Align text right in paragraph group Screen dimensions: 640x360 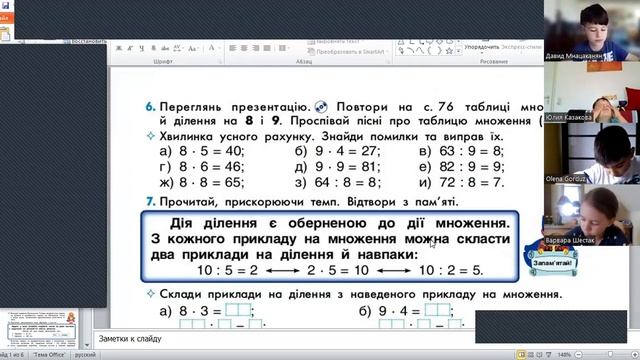tap(256, 48)
